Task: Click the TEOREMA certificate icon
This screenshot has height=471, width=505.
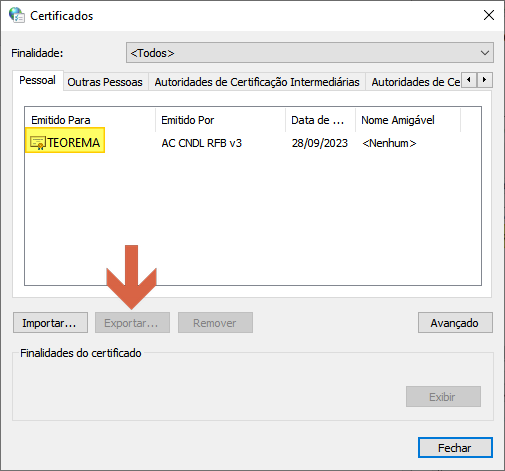Action: click(38, 143)
